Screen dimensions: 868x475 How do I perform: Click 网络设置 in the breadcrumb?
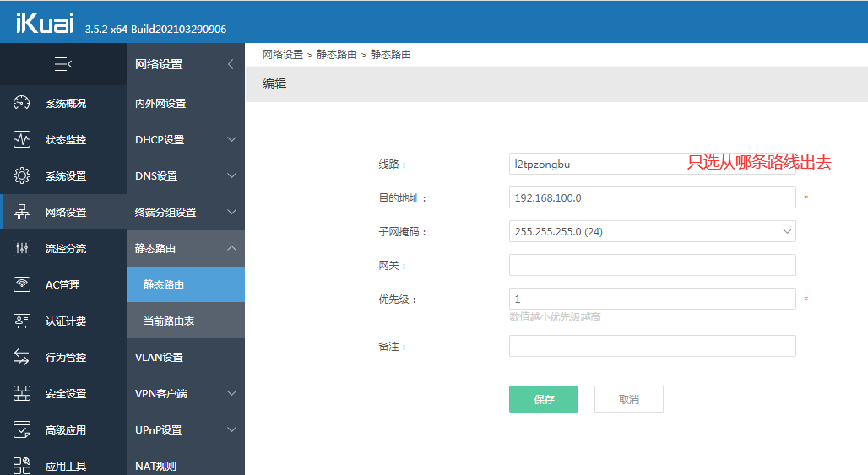point(283,55)
